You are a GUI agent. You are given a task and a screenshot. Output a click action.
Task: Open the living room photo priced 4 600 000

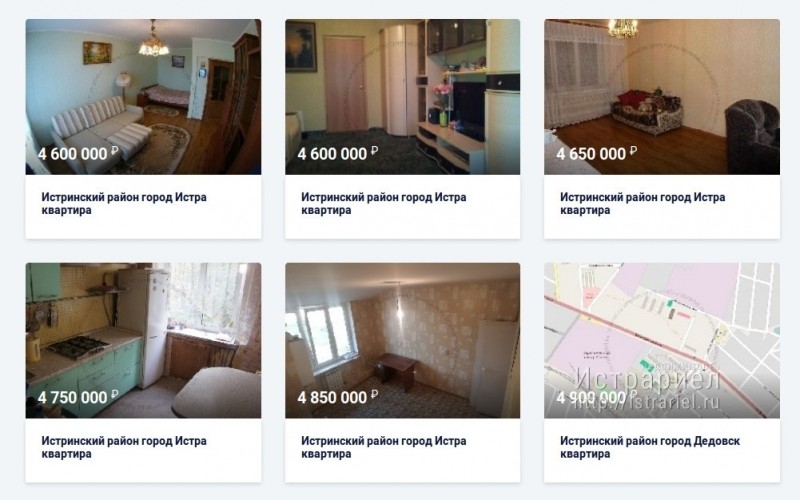[143, 96]
